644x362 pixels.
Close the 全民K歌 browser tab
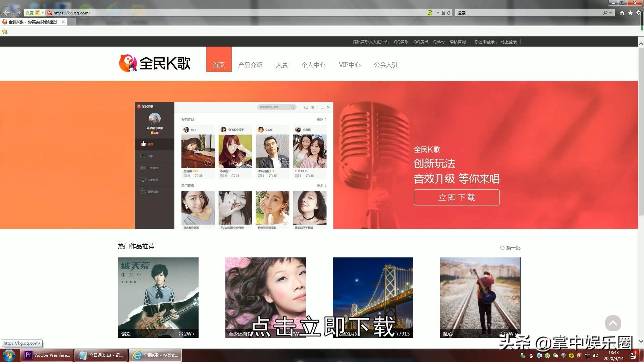[x=63, y=22]
